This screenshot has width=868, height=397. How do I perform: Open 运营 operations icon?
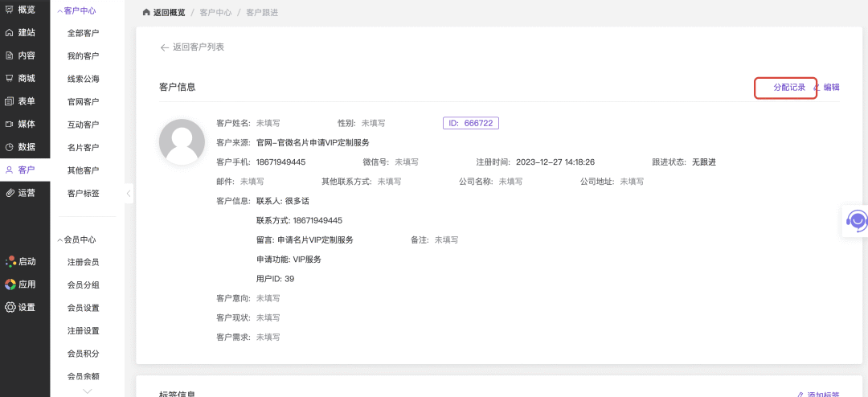(10, 193)
